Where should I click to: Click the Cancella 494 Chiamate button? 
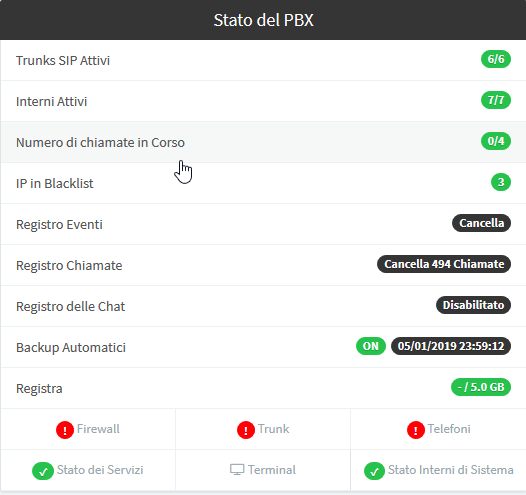click(444, 264)
